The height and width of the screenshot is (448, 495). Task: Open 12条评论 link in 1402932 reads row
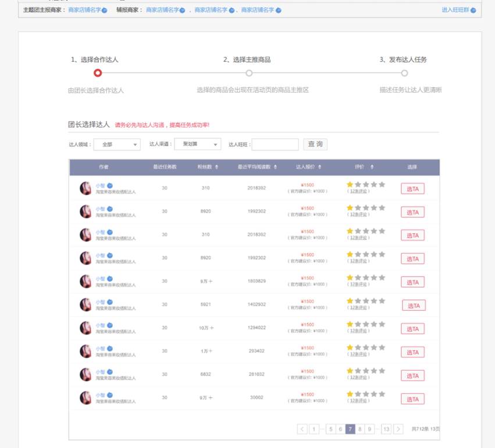[x=358, y=308]
